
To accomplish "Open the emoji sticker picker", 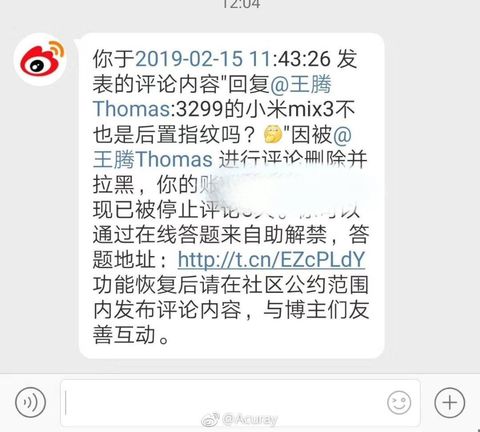I will coord(399,402).
